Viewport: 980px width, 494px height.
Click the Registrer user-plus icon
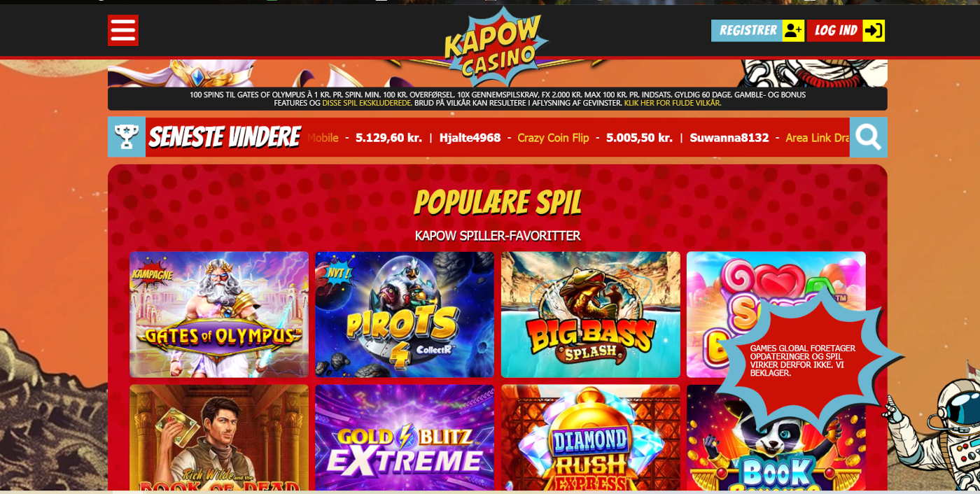click(793, 31)
